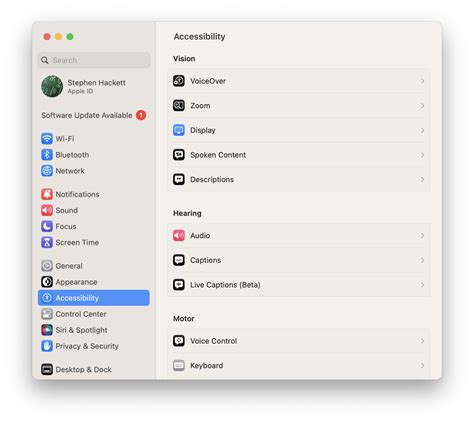Click the VoiceOver icon

point(179,81)
